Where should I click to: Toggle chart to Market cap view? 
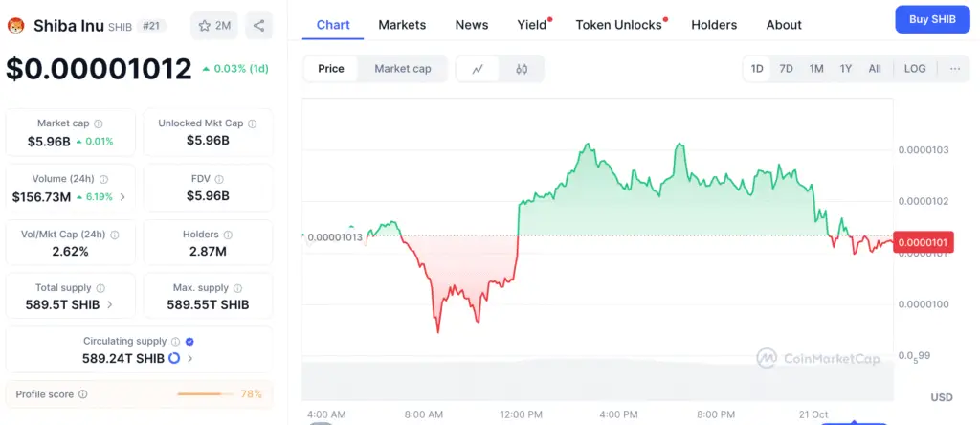(x=402, y=69)
